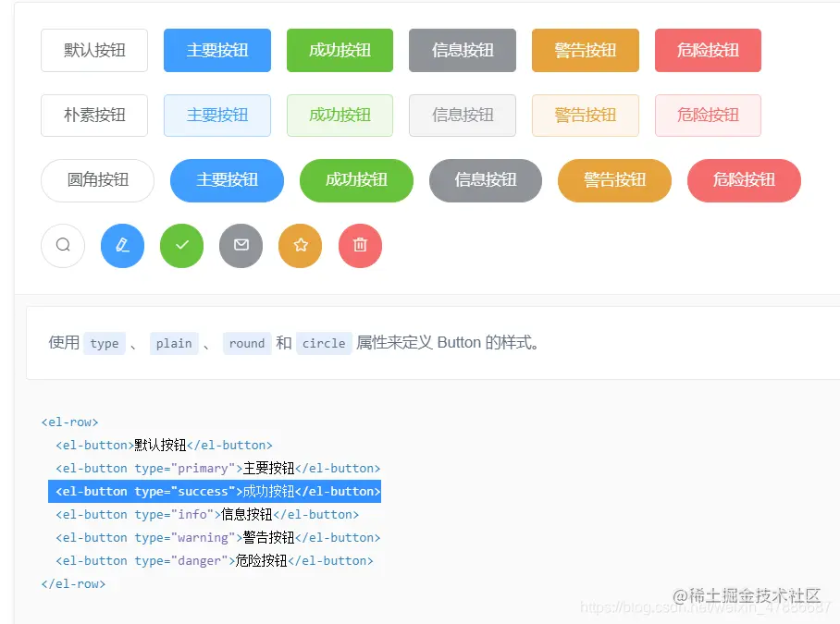Click the plain light-blue 主要按钮 button
840x624 pixels.
click(x=216, y=115)
